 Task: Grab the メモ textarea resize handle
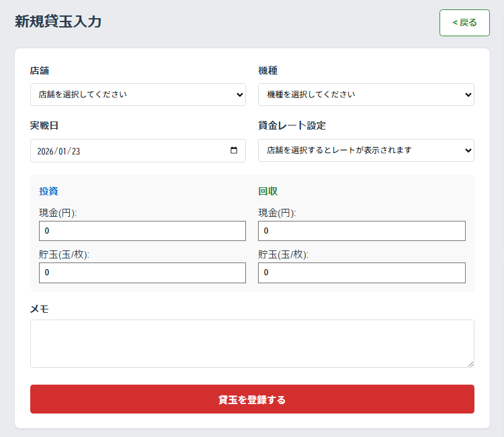(470, 364)
